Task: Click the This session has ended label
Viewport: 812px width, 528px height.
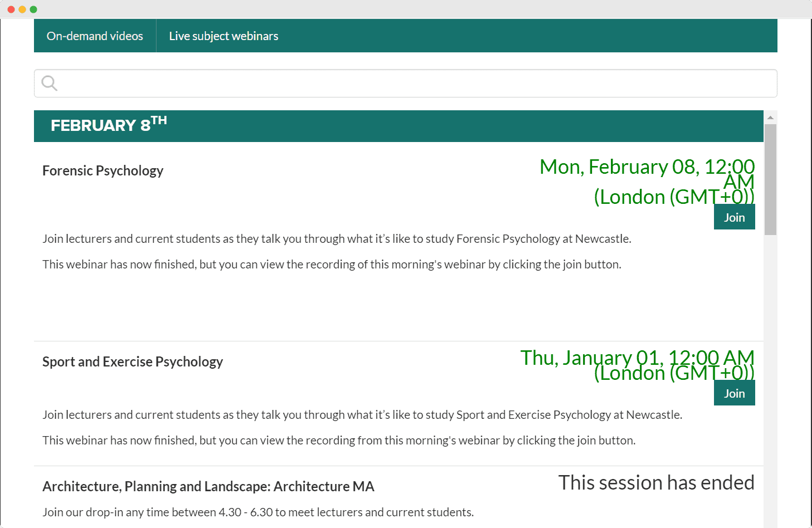Action: 656,483
